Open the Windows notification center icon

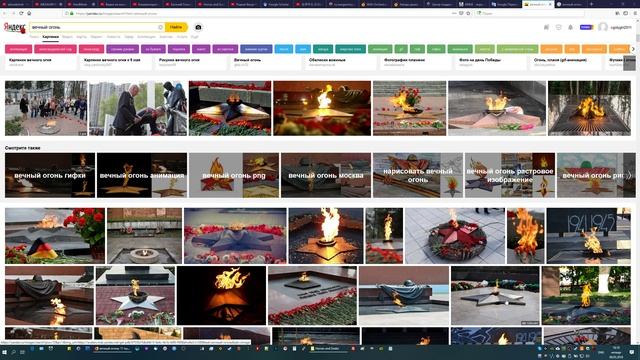pos(632,351)
